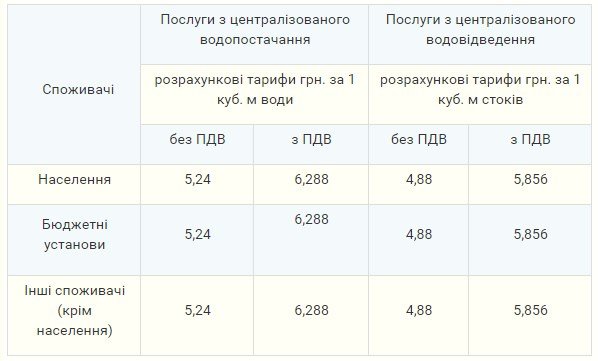Click 5,24 value in Інші споживачі row
The image size is (598, 361).
(198, 310)
